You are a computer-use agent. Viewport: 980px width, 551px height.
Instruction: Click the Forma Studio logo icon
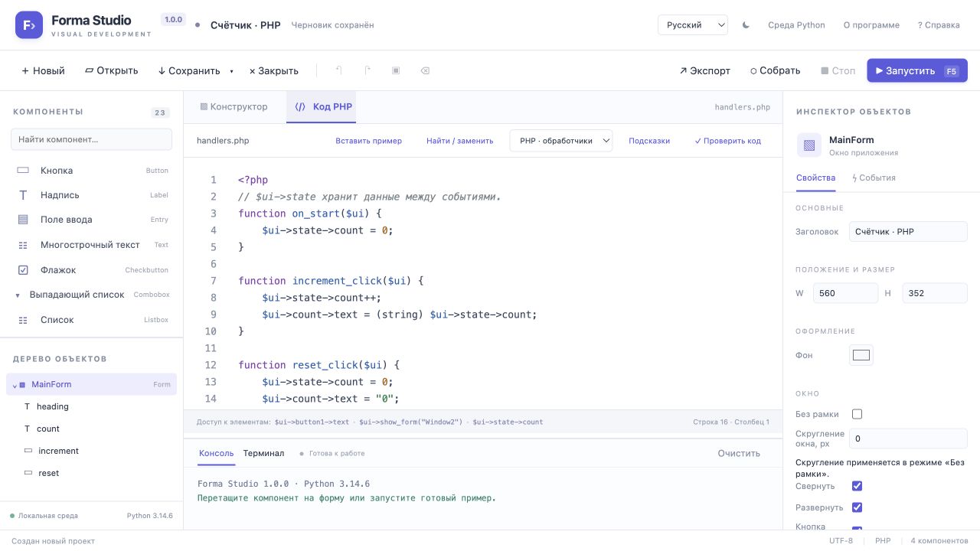tap(29, 25)
